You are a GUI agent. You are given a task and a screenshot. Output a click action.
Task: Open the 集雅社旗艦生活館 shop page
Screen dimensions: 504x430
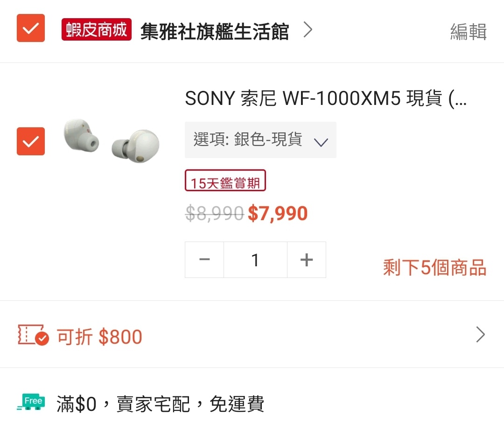214,32
